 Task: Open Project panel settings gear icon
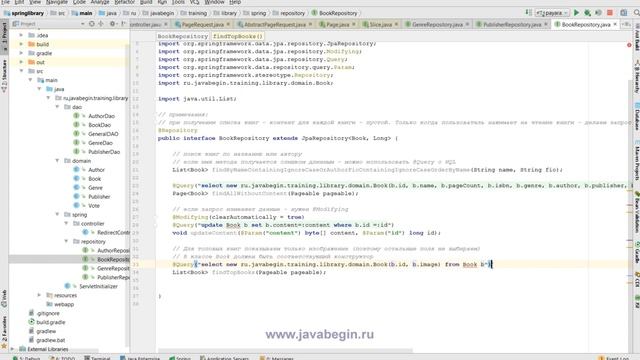coord(113,24)
